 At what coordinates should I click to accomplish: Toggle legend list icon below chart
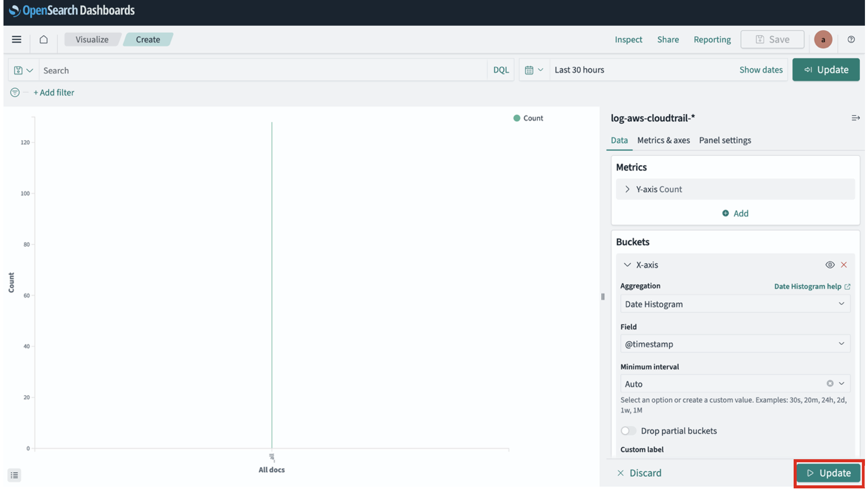14,475
